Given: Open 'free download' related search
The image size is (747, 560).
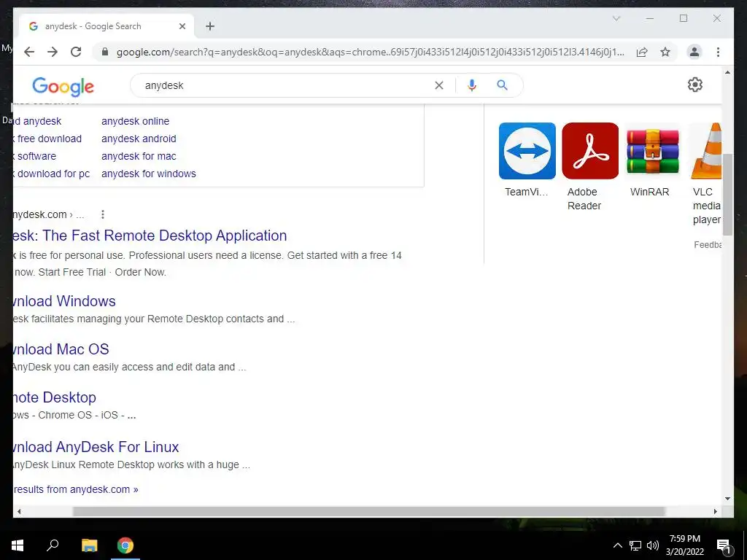Looking at the screenshot, I should coord(47,139).
